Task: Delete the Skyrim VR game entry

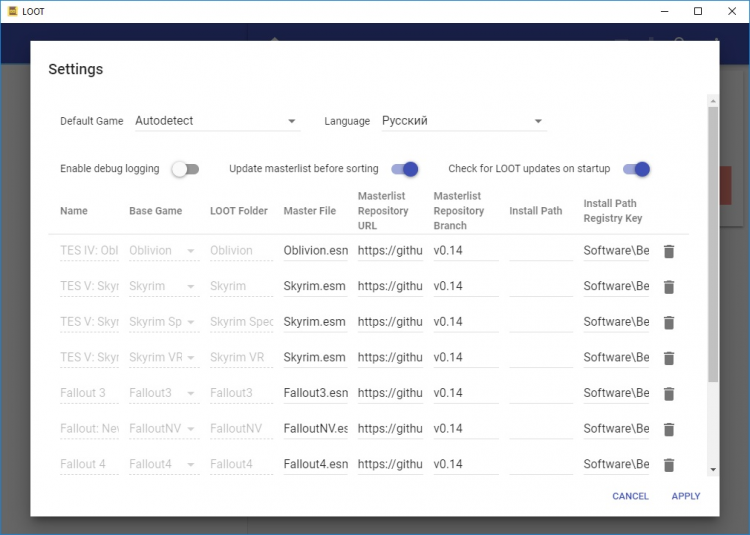Action: pos(669,358)
